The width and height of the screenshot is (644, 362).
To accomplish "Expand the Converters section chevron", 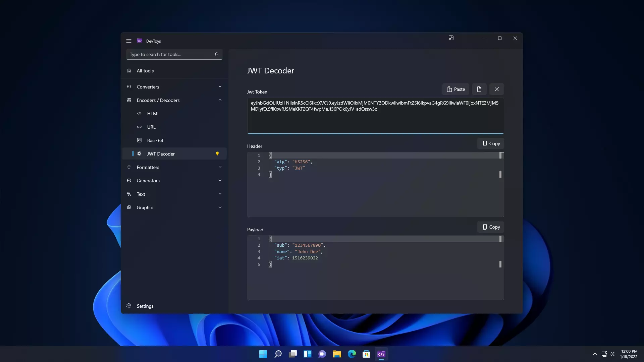I will pyautogui.click(x=220, y=86).
